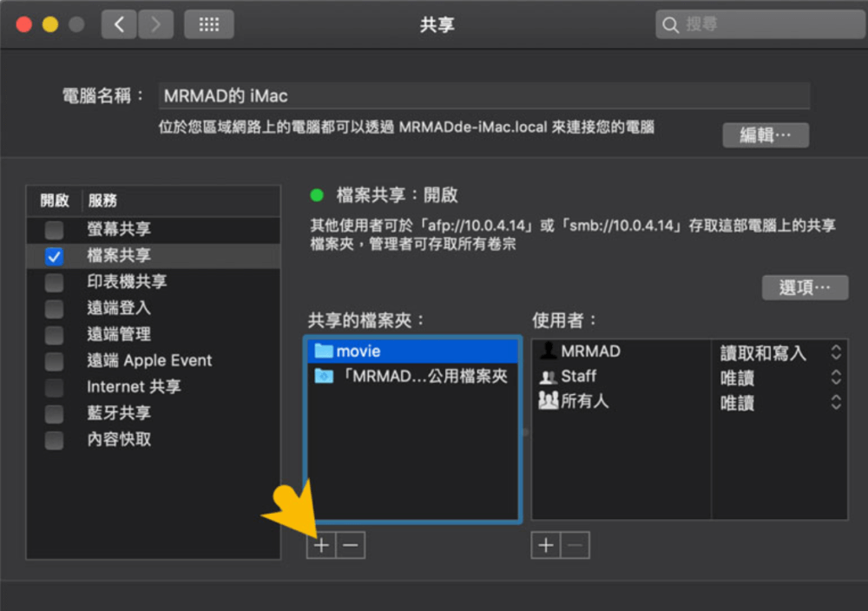Enable the 遠端登入 checkbox

pos(54,309)
